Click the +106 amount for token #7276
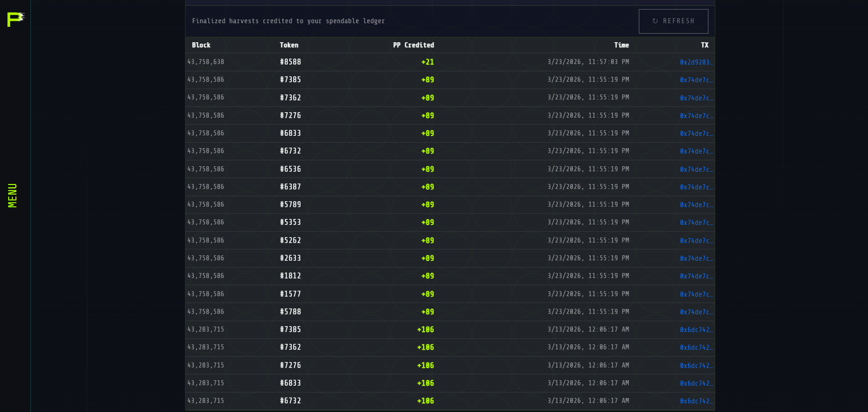Image resolution: width=868 pixels, height=412 pixels. (x=426, y=365)
